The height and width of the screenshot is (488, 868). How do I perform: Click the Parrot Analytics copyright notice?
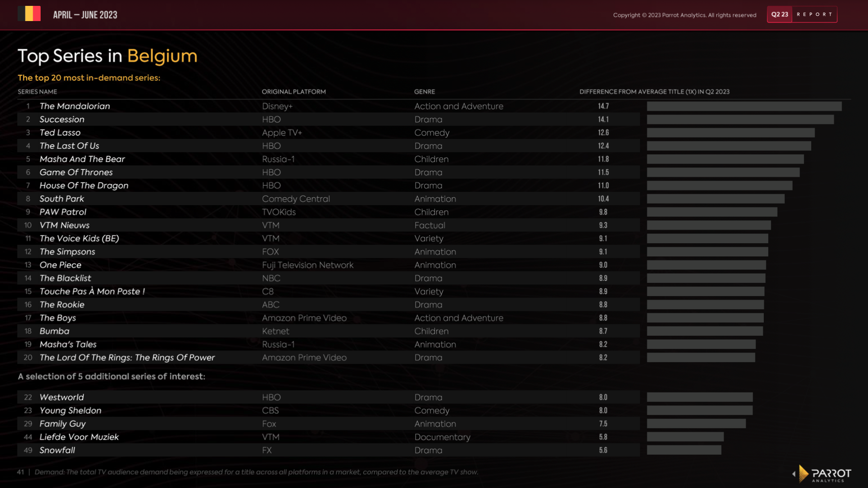pos(685,15)
